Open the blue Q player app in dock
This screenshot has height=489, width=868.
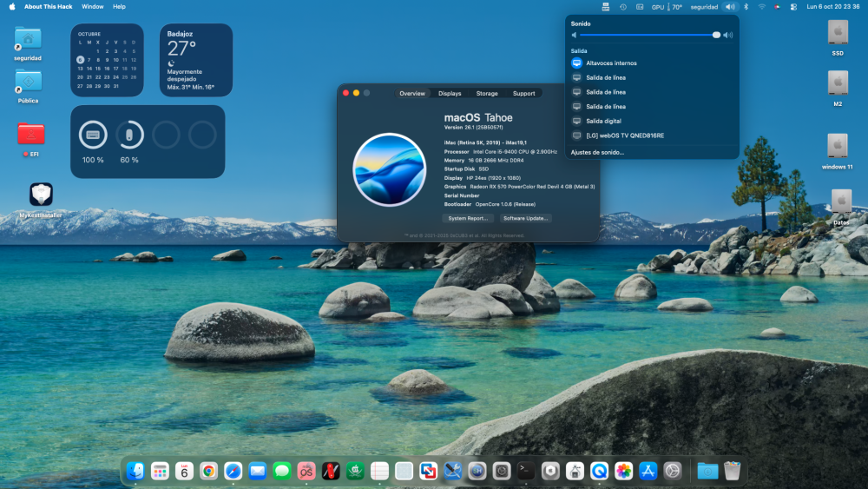(x=599, y=472)
